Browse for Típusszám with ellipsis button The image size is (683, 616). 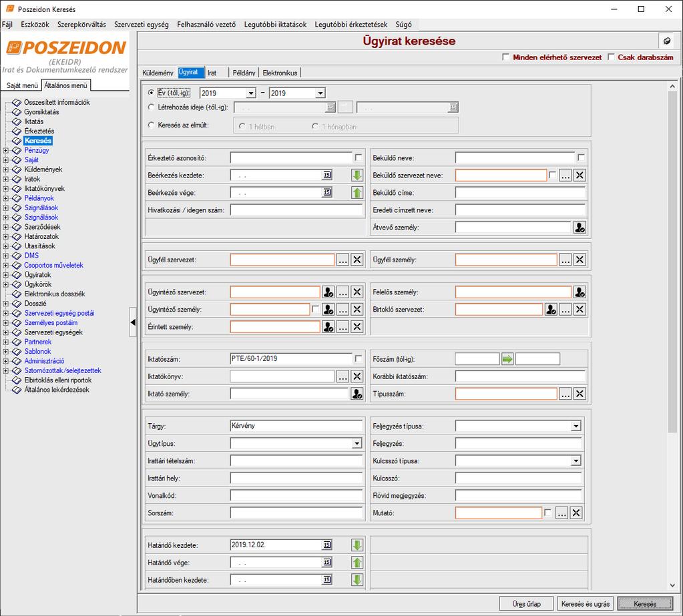[565, 394]
